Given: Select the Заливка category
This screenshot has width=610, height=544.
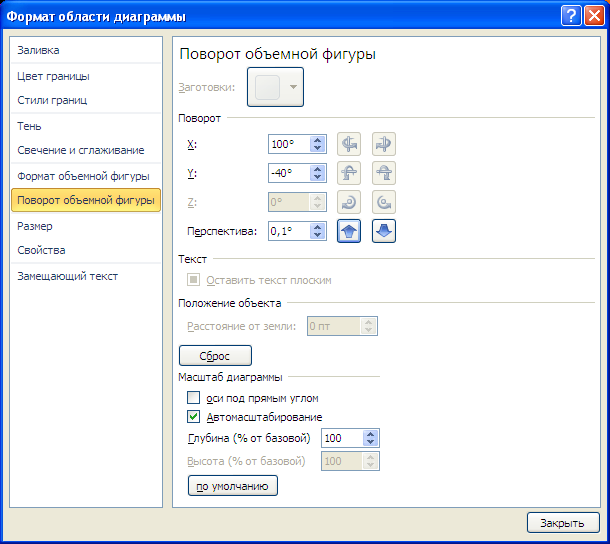Looking at the screenshot, I should tap(86, 50).
